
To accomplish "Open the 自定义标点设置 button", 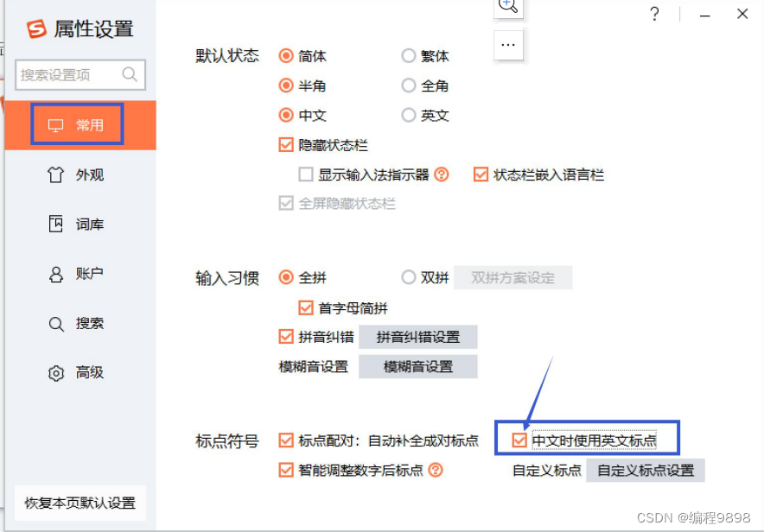I will (646, 471).
